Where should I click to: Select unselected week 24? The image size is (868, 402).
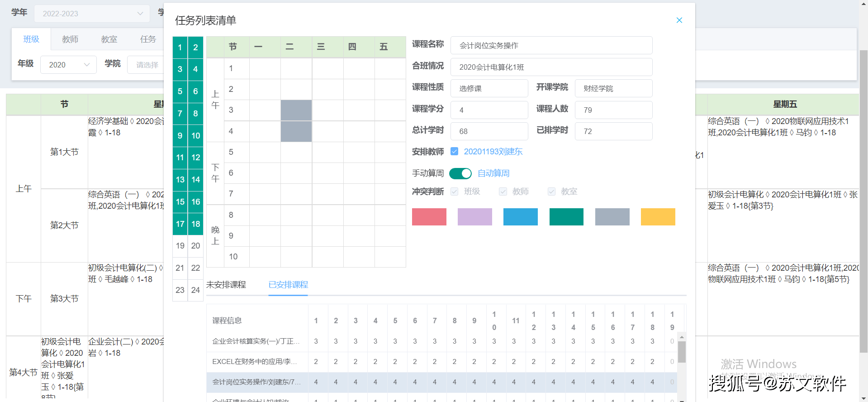tap(195, 290)
